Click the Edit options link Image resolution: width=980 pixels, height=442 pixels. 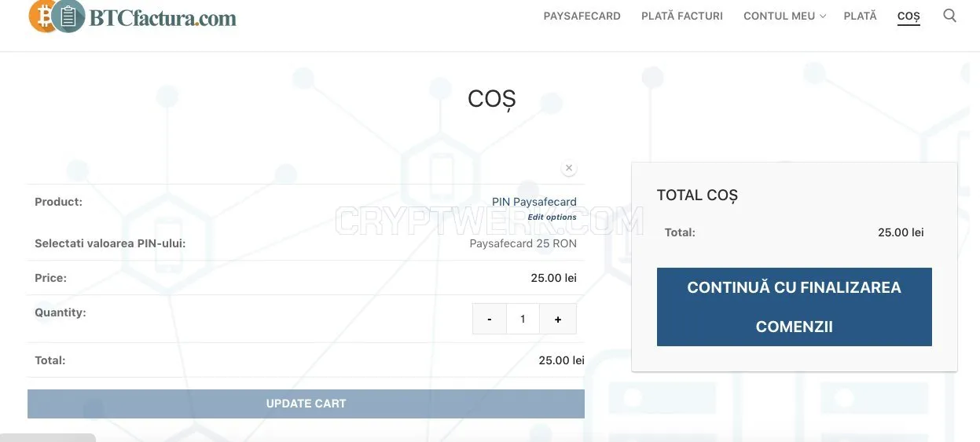(x=552, y=217)
